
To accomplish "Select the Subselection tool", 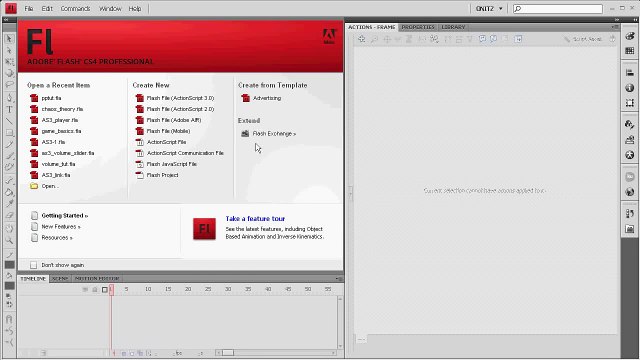I will (x=9, y=50).
